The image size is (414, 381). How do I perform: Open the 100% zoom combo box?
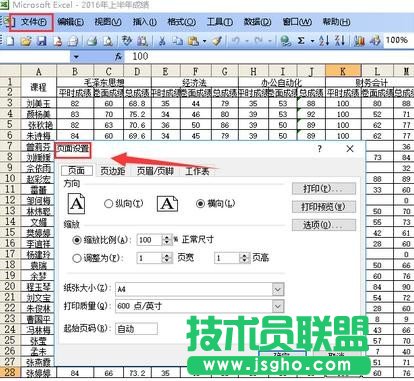click(x=398, y=40)
